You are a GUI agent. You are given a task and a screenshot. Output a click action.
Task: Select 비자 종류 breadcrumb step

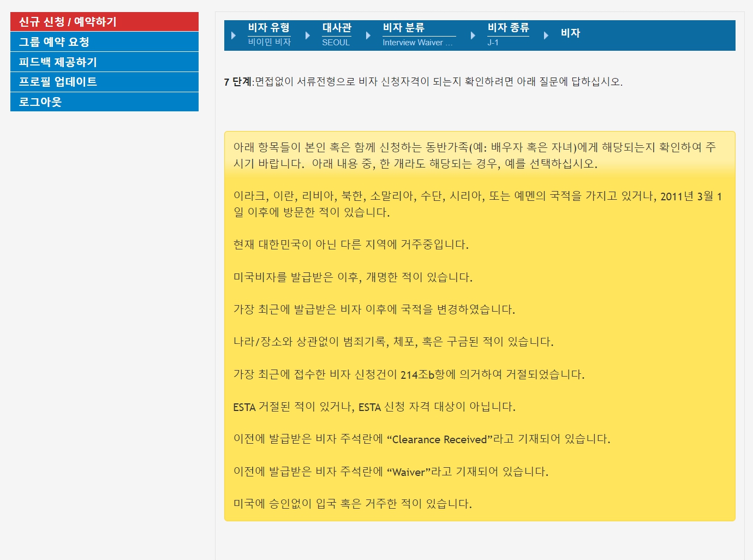point(508,28)
